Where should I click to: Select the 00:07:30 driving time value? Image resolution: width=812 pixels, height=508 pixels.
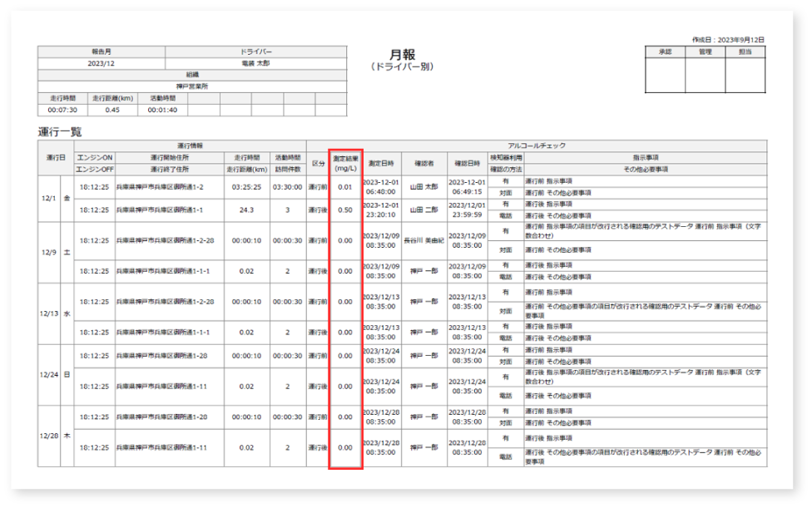pyautogui.click(x=62, y=109)
